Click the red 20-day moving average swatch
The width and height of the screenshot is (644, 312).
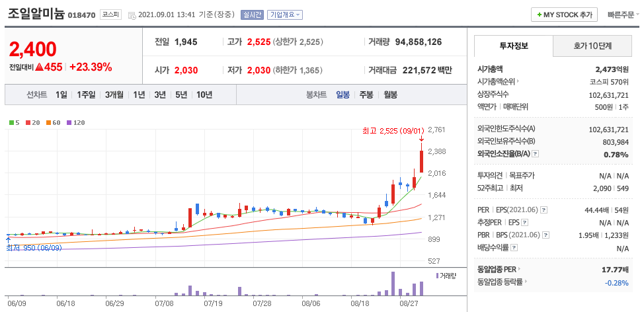28,122
